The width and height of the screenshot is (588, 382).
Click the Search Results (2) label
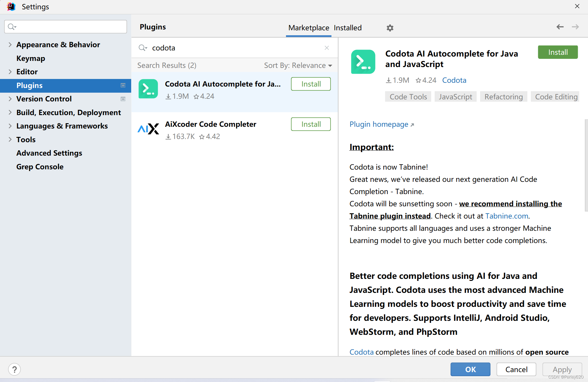click(x=167, y=65)
